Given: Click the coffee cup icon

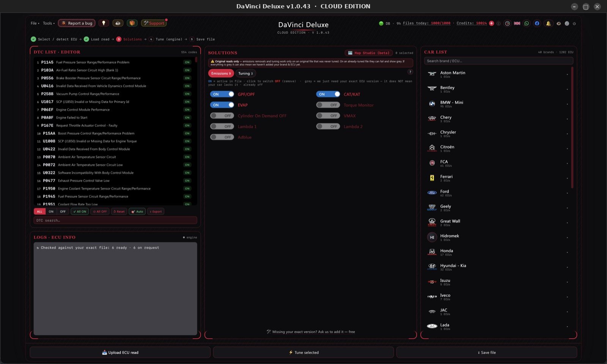Looking at the screenshot, I should (x=118, y=23).
